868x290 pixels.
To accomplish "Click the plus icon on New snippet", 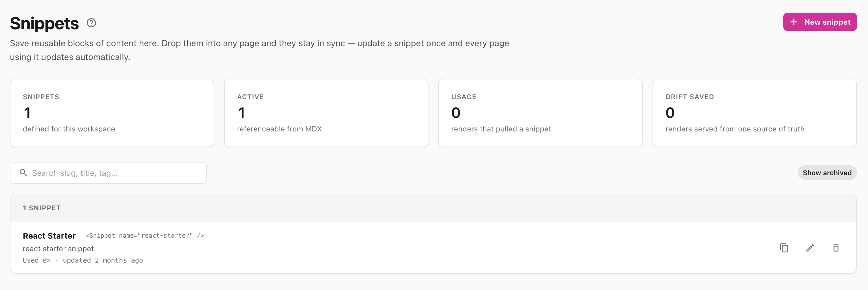I will [x=794, y=22].
